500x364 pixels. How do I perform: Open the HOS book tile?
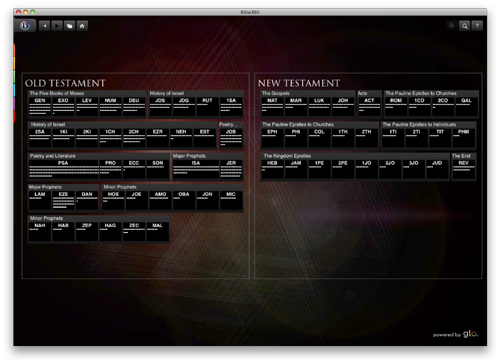[x=113, y=200]
